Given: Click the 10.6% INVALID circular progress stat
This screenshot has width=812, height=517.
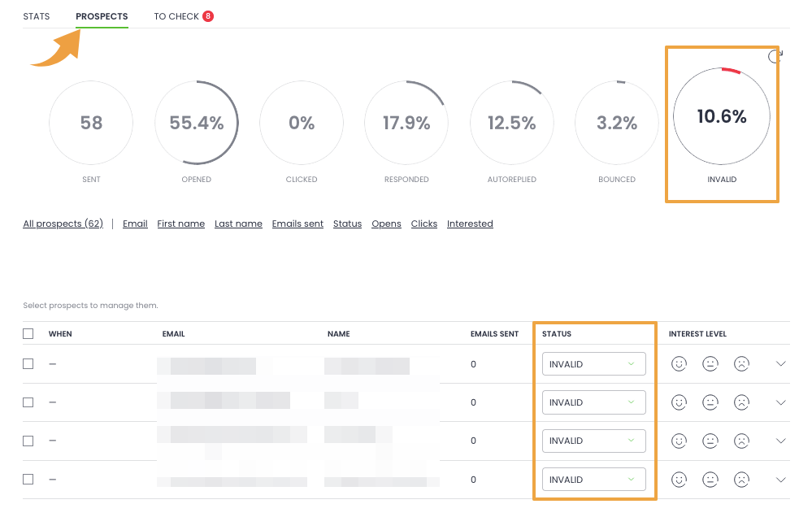Looking at the screenshot, I should 721,117.
